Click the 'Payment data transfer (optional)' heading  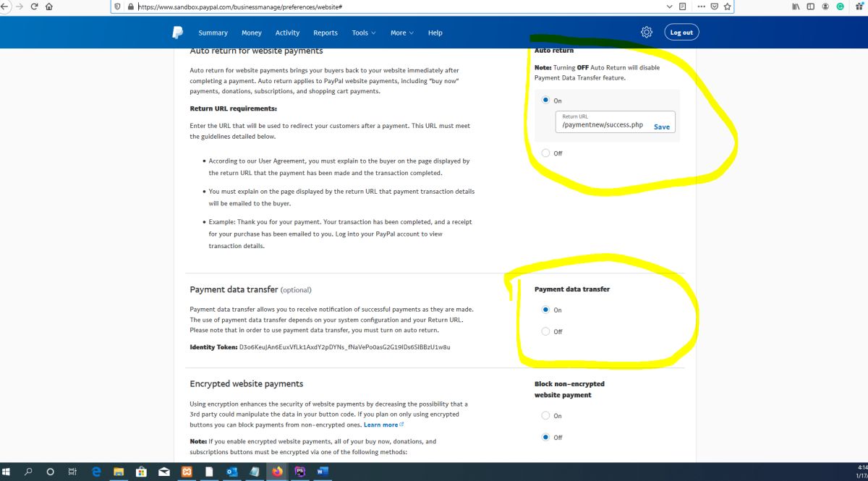(250, 289)
